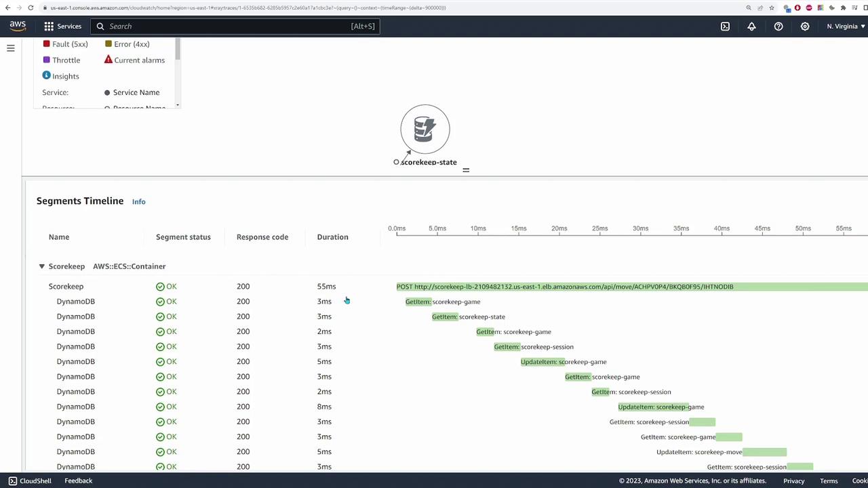Open the N. Virginia region dropdown
This screenshot has height=488, width=868.
point(846,26)
